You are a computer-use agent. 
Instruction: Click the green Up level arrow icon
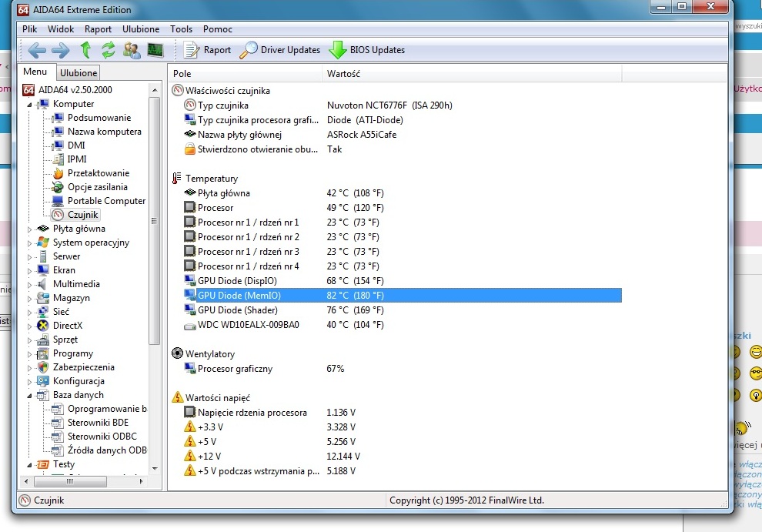(x=85, y=50)
